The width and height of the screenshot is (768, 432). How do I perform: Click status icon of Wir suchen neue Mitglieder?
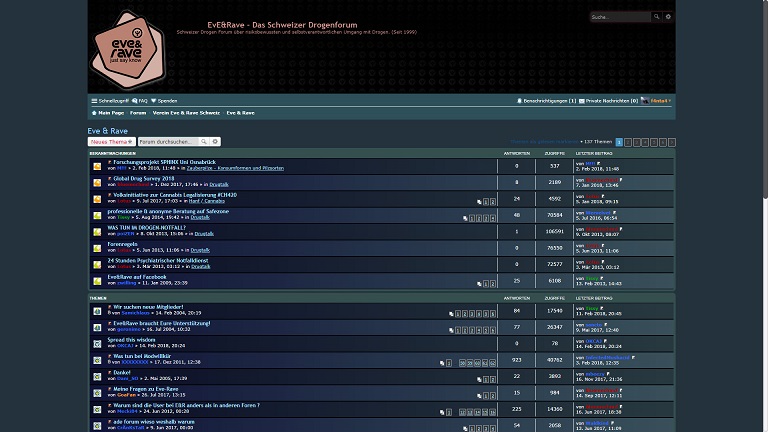click(x=97, y=311)
